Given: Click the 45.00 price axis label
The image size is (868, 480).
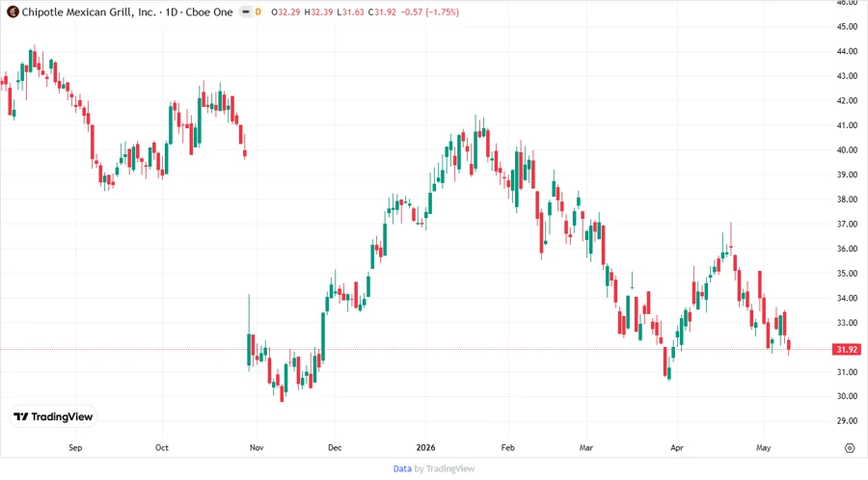Looking at the screenshot, I should click(847, 27).
